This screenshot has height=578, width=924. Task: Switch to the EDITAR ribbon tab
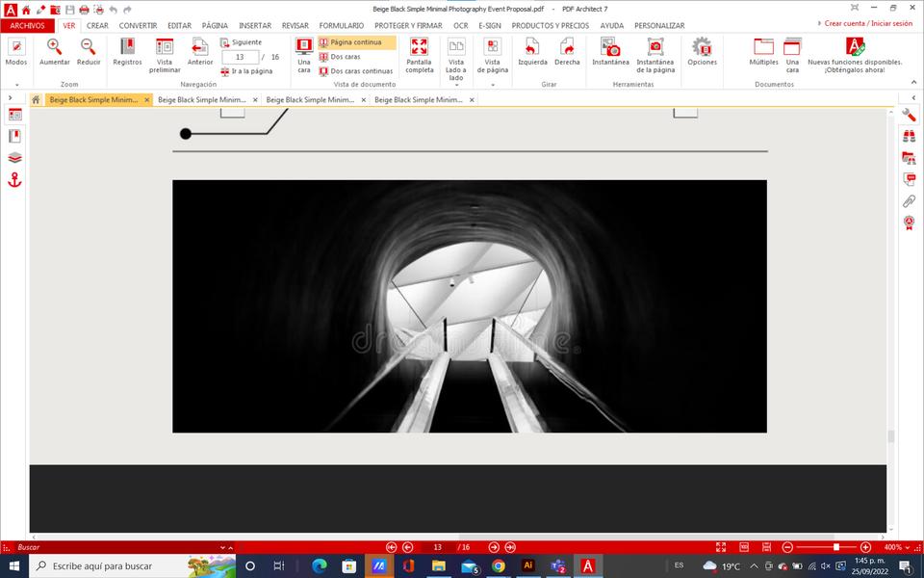pos(179,25)
